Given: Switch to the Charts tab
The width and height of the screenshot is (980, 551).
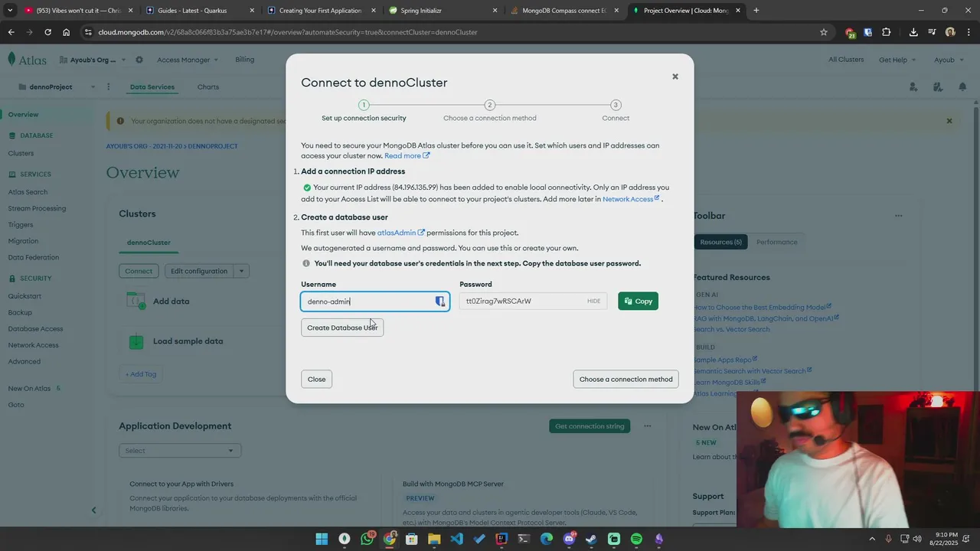Looking at the screenshot, I should click(x=208, y=87).
